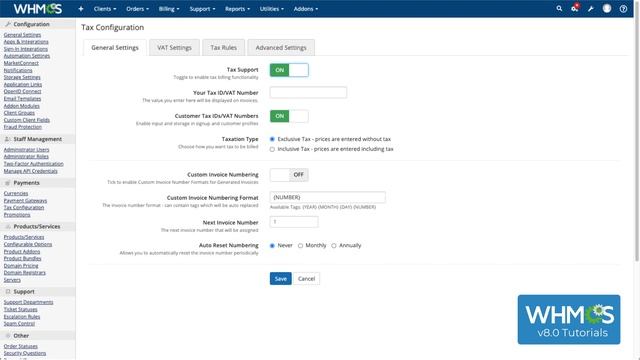Open Client Groups sidebar link
The height and width of the screenshot is (360, 640).
pos(19,113)
